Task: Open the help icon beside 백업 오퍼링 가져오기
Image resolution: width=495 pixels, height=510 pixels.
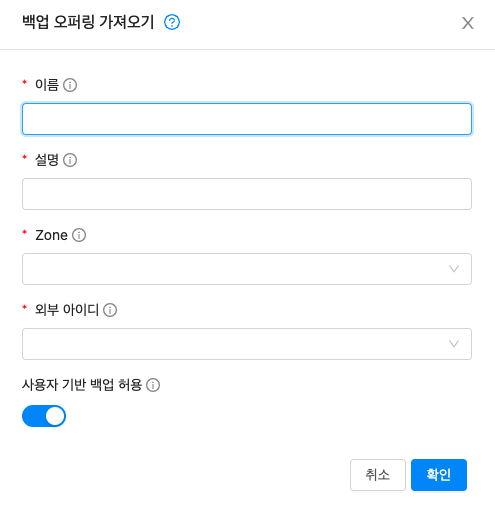Action: (x=172, y=22)
